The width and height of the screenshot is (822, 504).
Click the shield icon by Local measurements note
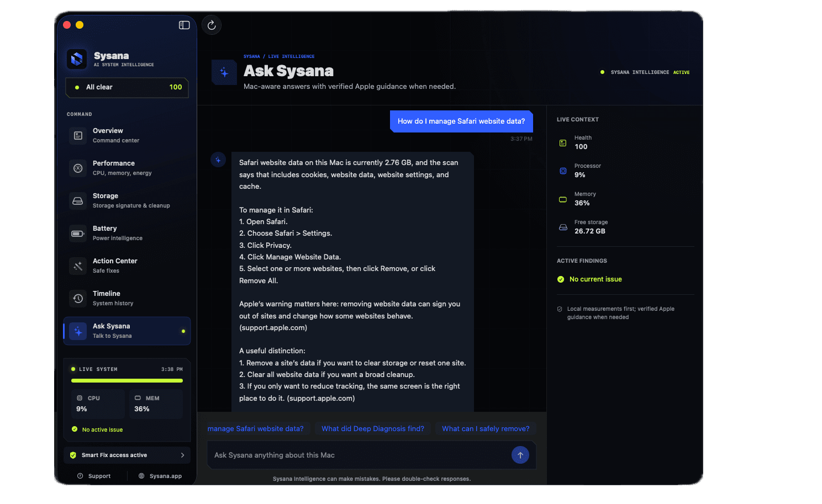(560, 309)
